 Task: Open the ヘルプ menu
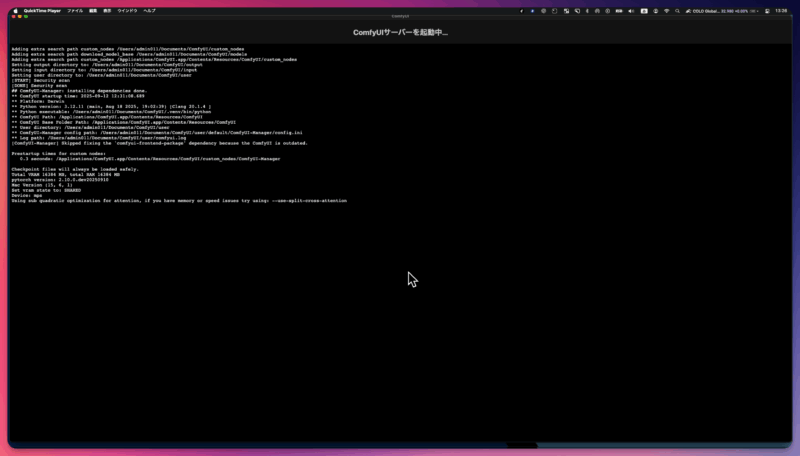click(x=149, y=11)
